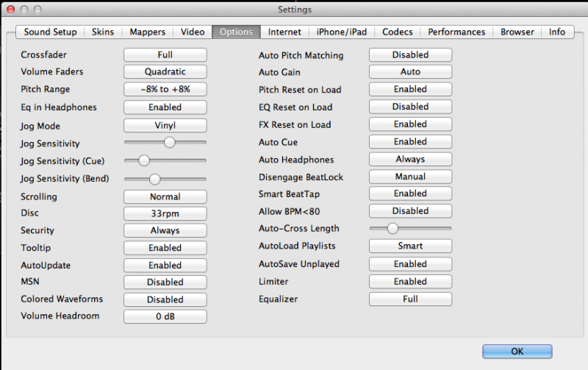Select the Mappers tab
Image resolution: width=588 pixels, height=370 pixels.
pyautogui.click(x=147, y=32)
